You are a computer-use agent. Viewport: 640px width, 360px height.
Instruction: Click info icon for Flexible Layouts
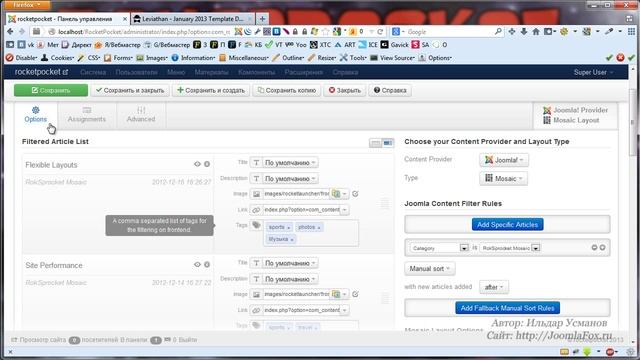(x=207, y=164)
